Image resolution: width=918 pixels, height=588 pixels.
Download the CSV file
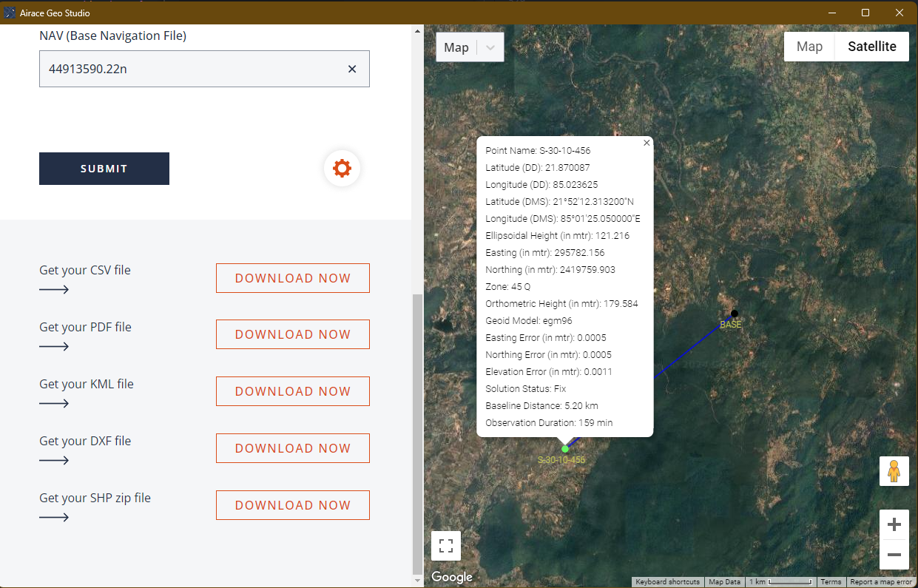pos(292,278)
